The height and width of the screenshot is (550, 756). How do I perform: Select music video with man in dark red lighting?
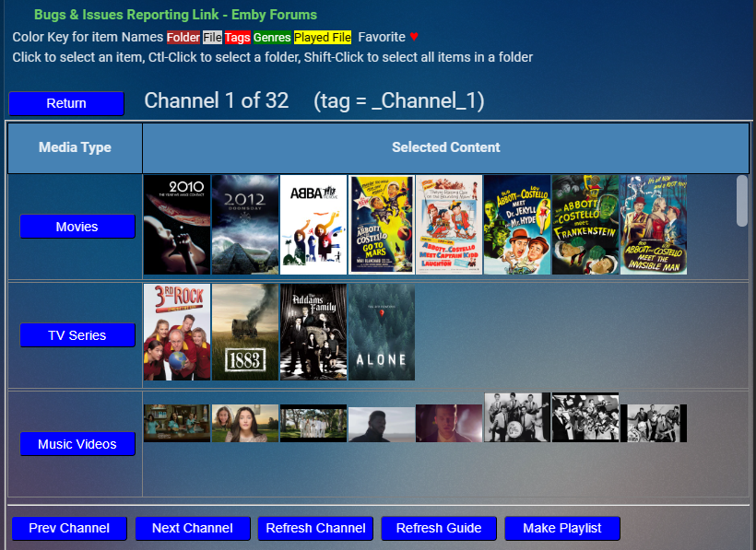pyautogui.click(x=449, y=424)
